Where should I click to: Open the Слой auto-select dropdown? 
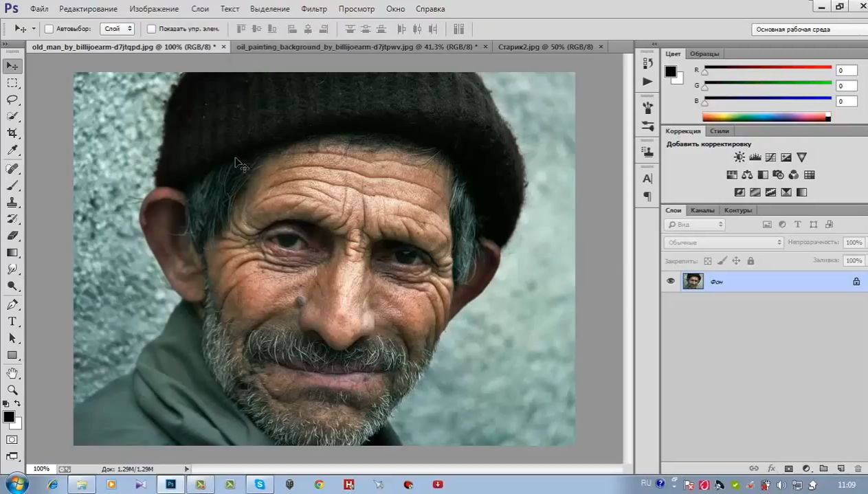(118, 29)
